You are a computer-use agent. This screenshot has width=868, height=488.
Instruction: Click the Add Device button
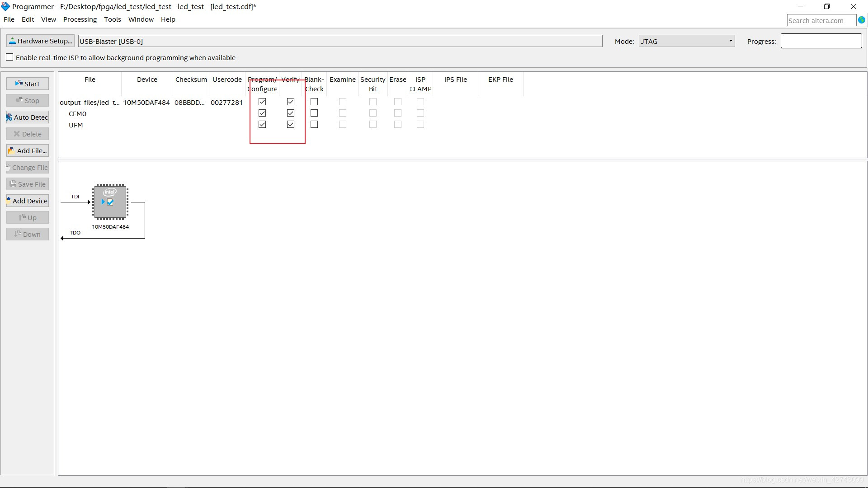tap(28, 201)
